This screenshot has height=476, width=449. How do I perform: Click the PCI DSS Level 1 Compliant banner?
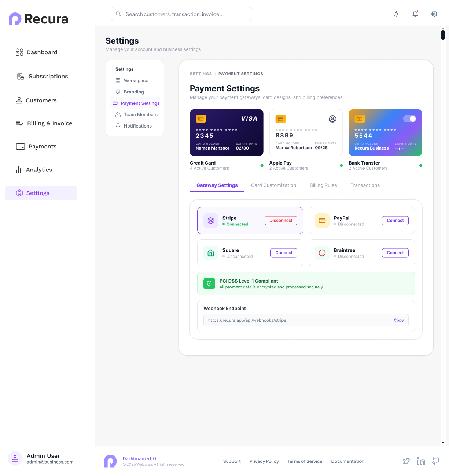coord(306,283)
